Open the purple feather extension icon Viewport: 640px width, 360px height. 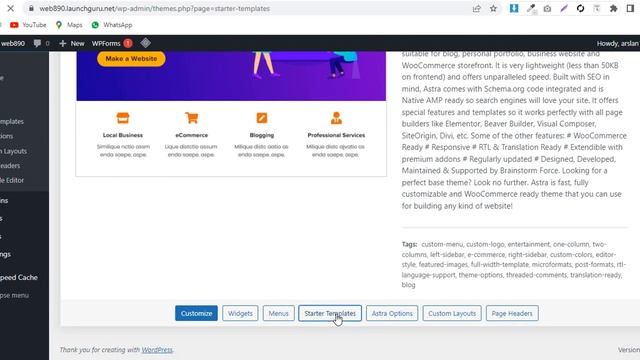coord(564,9)
